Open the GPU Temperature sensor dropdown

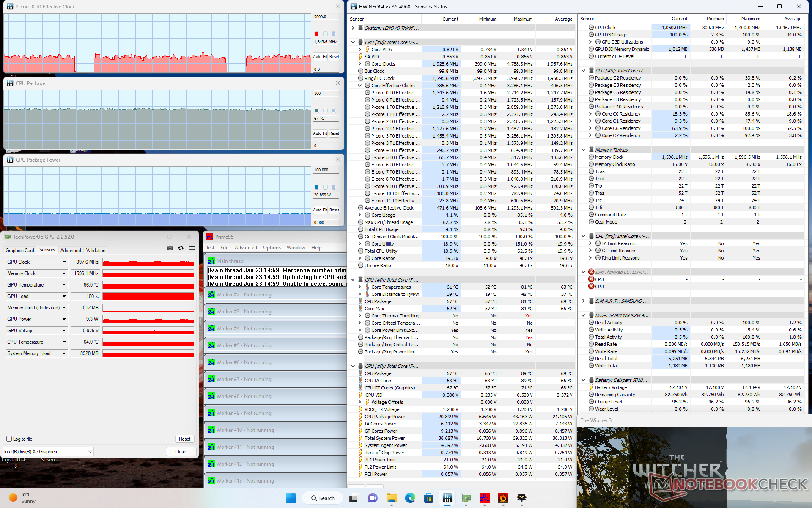tap(64, 285)
